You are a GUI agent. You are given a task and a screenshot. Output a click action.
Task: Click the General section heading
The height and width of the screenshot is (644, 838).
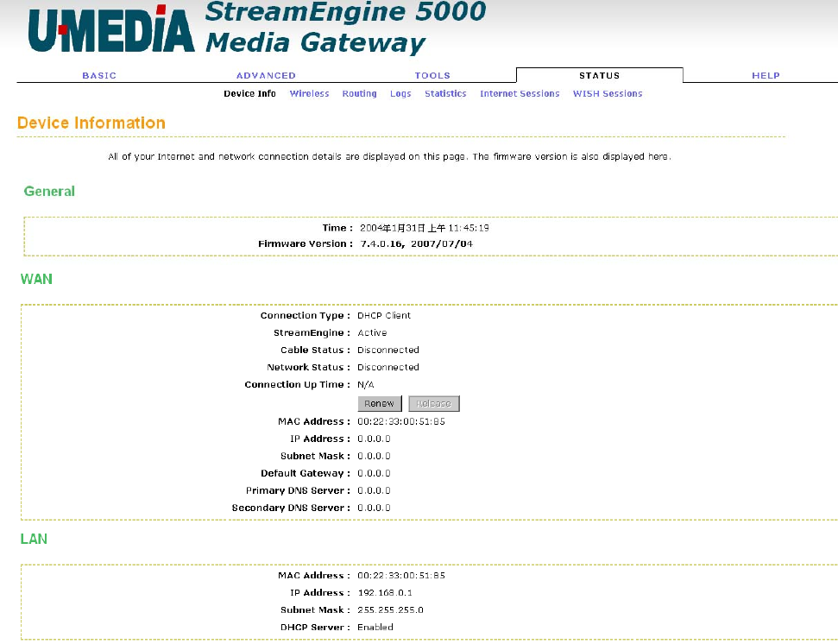[49, 192]
